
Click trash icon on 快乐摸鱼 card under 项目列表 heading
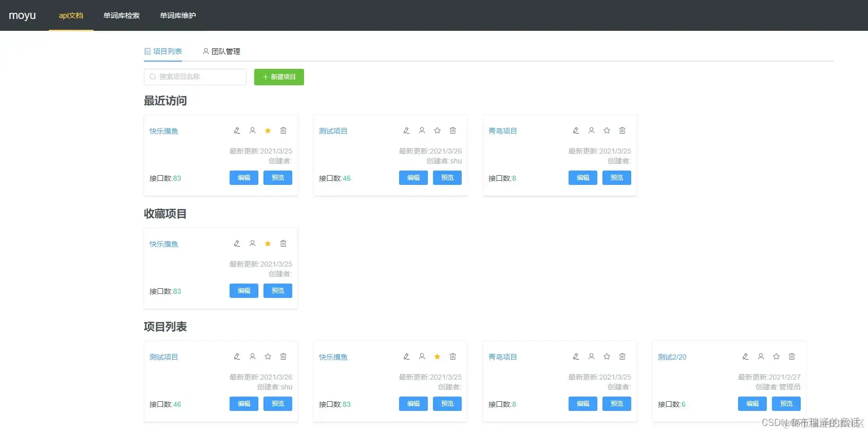pyautogui.click(x=452, y=356)
